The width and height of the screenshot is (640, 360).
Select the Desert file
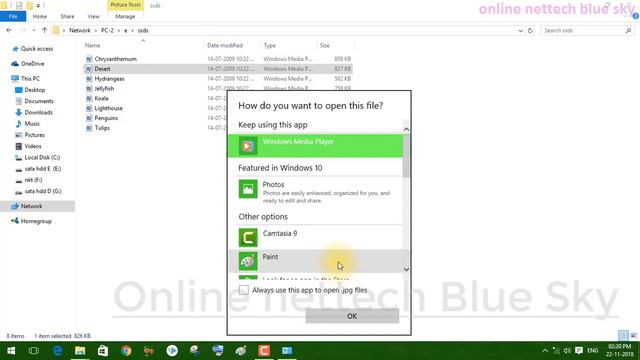[102, 69]
